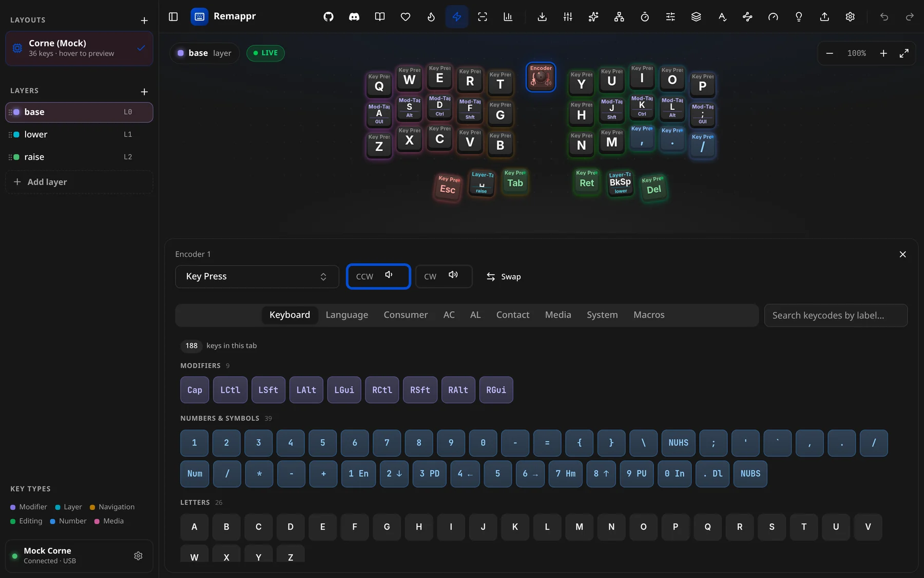Click the scan frame icon

coord(483,17)
